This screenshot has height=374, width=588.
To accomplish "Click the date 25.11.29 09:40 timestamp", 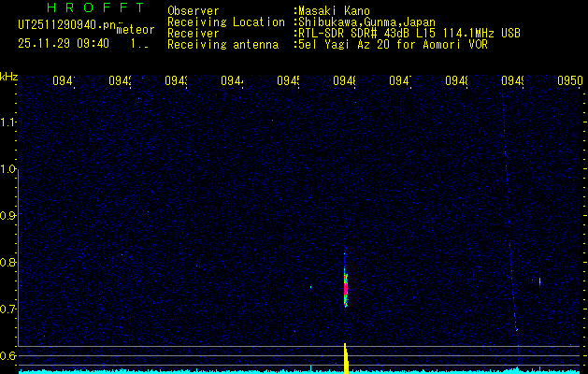I will point(64,43).
